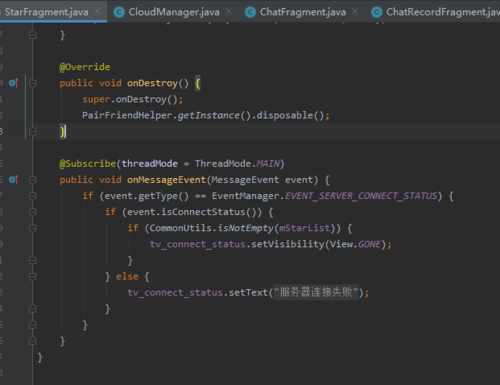This screenshot has width=500, height=385.
Task: Open the ChatRecordFragment.java tab
Action: [443, 12]
